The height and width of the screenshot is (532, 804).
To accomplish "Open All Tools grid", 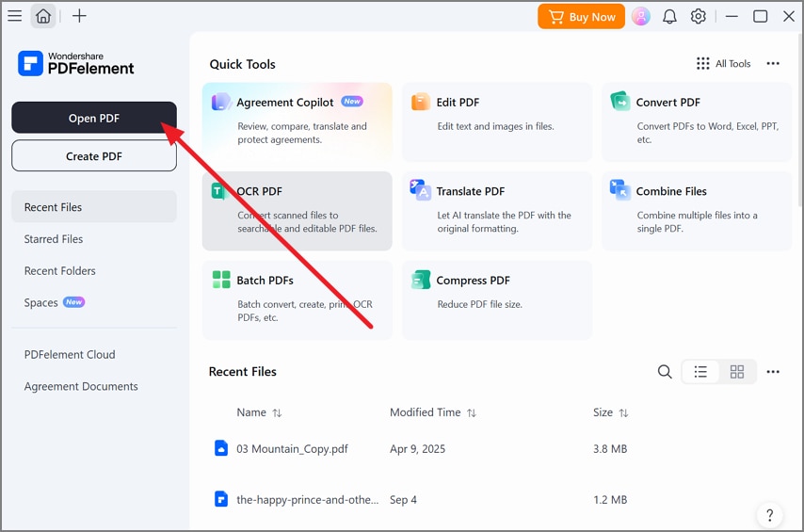I will tap(723, 64).
